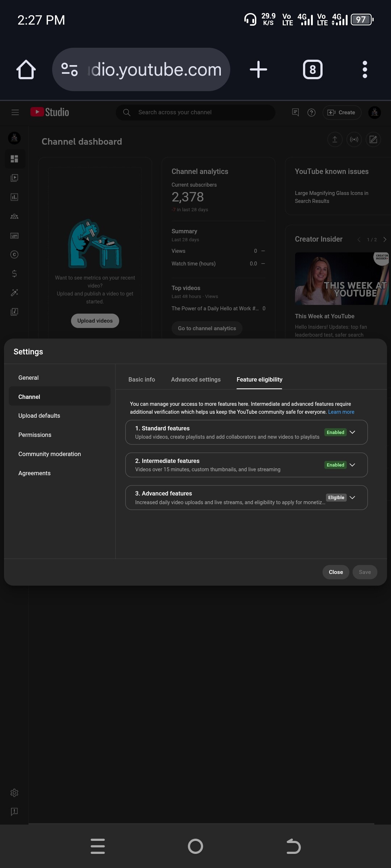
Task: Tap the Android recent apps button
Action: click(98, 846)
